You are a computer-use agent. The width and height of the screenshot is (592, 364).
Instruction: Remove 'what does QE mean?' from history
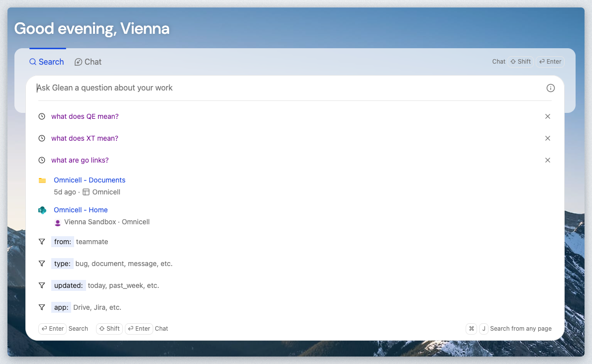coord(547,116)
